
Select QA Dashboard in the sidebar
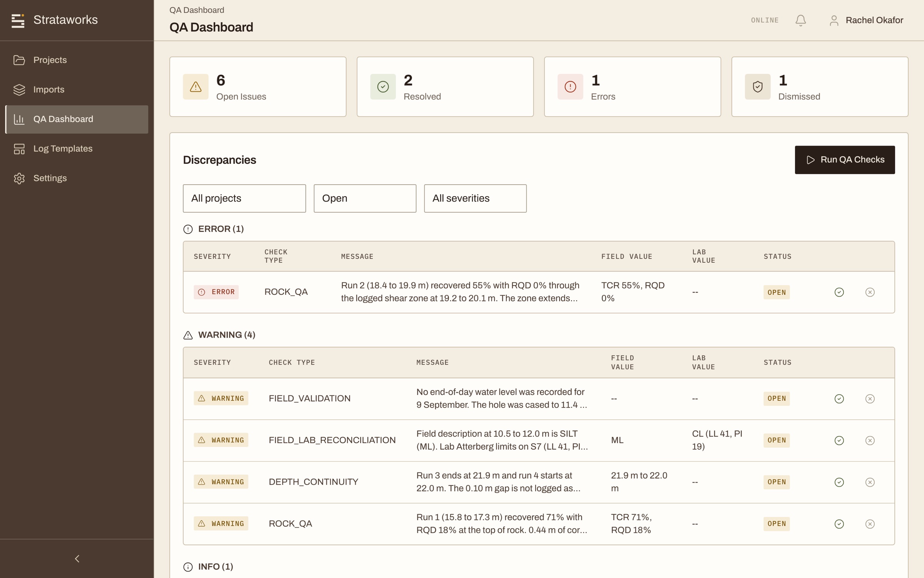click(x=77, y=119)
